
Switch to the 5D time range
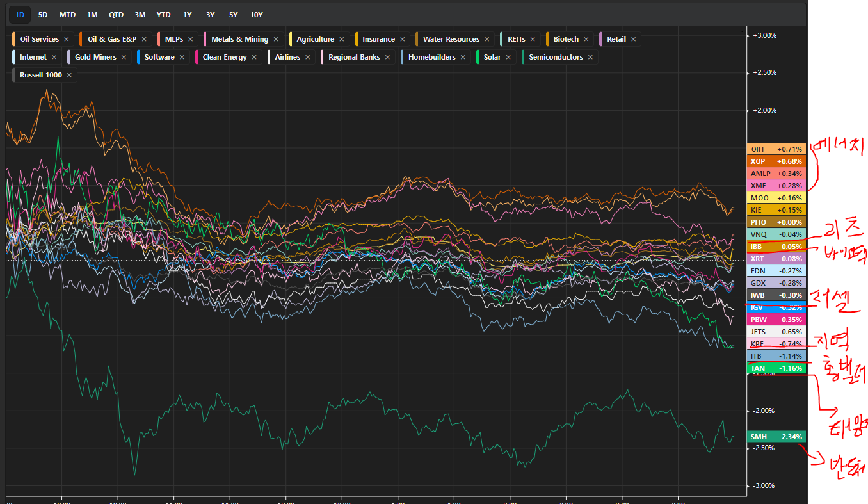point(43,14)
